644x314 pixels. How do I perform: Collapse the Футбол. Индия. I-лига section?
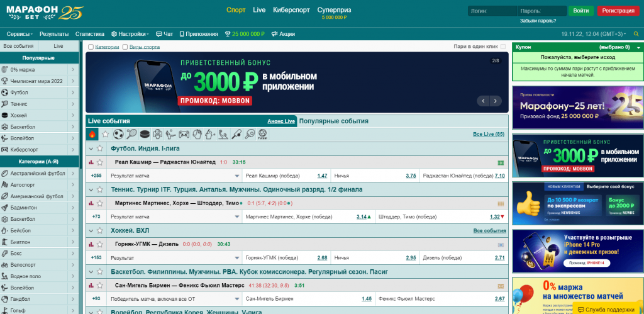click(x=91, y=149)
